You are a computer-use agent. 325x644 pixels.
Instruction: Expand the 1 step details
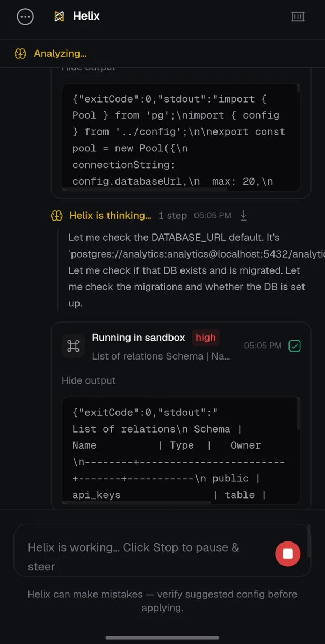click(172, 216)
